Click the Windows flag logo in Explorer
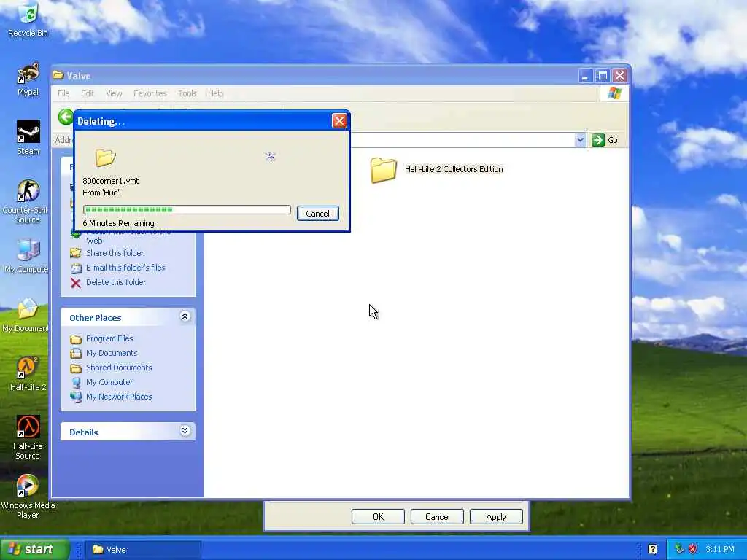 (x=614, y=93)
